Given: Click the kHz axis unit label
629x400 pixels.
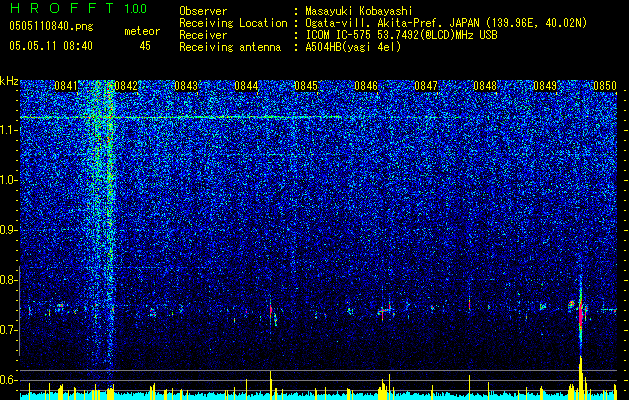Looking at the screenshot, I should click(x=9, y=81).
